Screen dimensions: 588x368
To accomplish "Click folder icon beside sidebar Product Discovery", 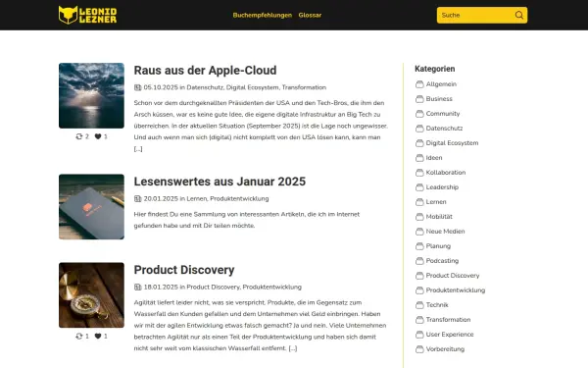I will coord(419,276).
